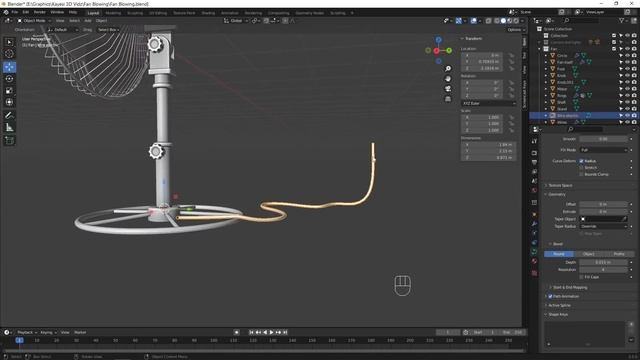Open the Object Data curve properties tab
This screenshot has width=640, height=360.
534,251
